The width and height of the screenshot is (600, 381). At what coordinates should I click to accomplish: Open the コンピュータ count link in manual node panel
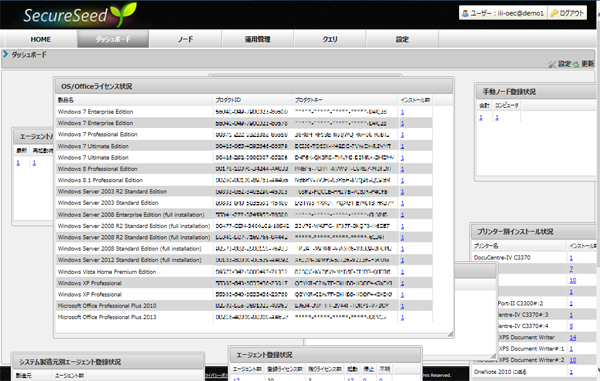497,117
